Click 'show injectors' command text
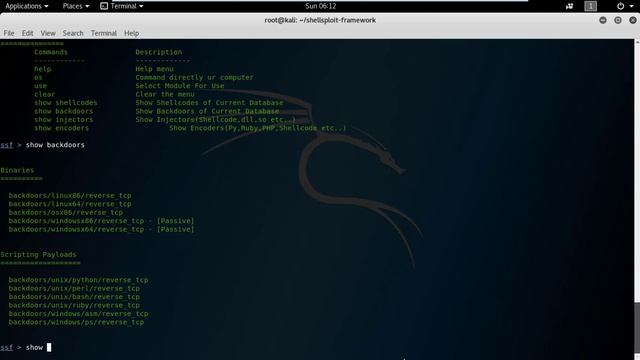The width and height of the screenshot is (640, 360). point(64,120)
